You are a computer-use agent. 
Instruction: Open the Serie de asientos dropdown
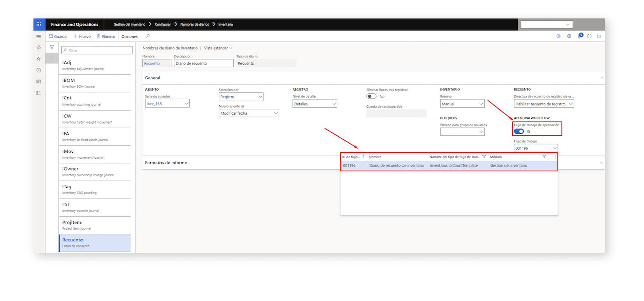point(168,103)
